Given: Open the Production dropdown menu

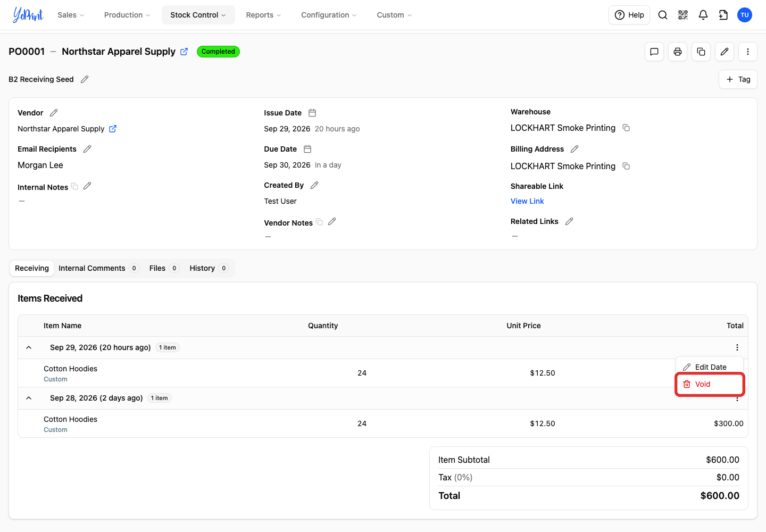Looking at the screenshot, I should pos(127,15).
